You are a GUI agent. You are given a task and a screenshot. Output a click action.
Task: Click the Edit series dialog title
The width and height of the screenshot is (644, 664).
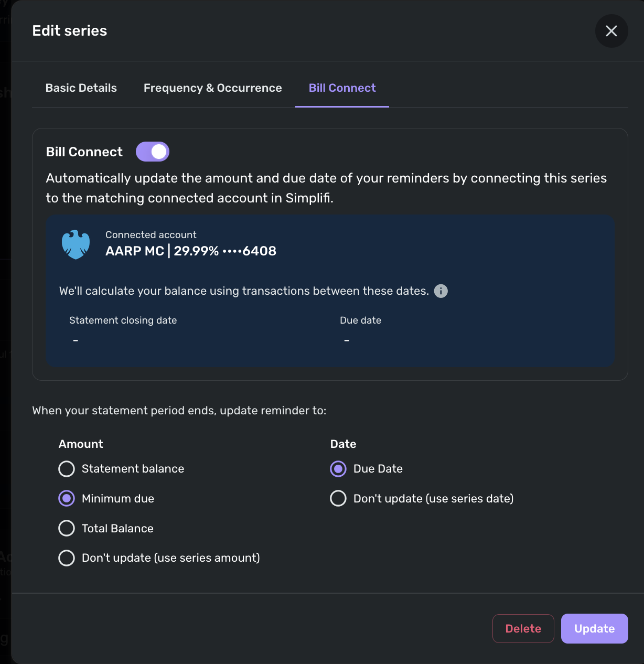[70, 31]
